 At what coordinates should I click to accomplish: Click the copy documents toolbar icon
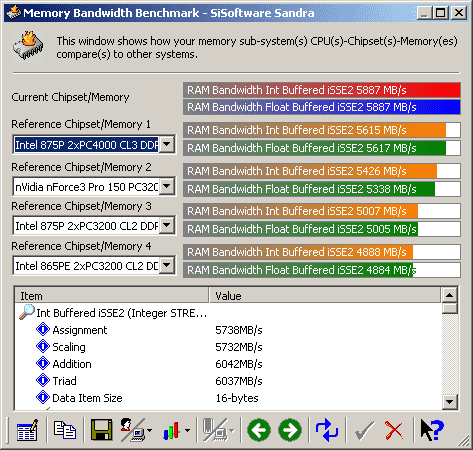coord(65,430)
